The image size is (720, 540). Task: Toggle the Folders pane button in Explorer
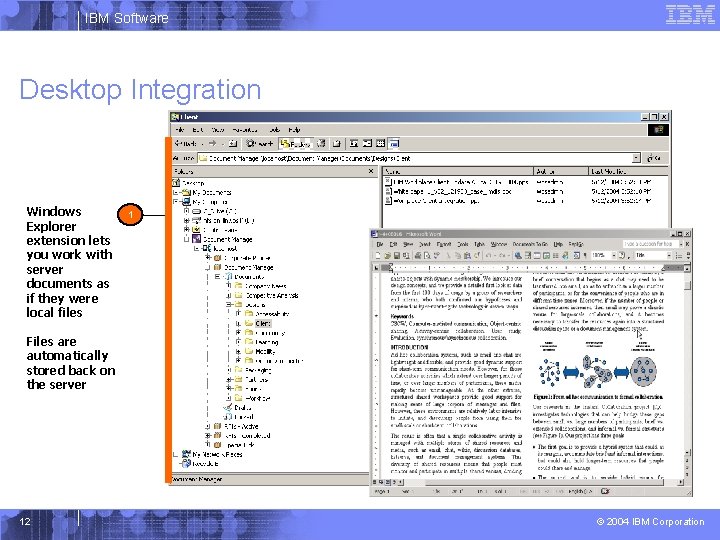[295, 144]
